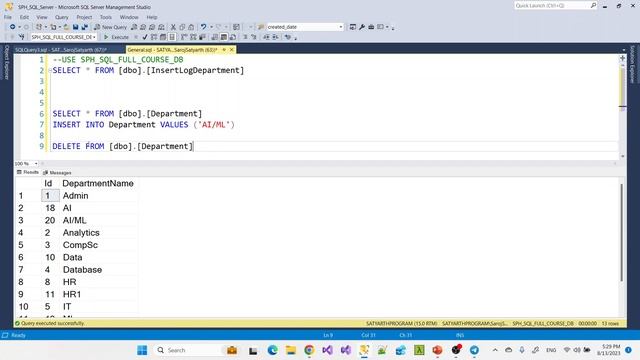Click the Open File folder icon

(x=66, y=27)
